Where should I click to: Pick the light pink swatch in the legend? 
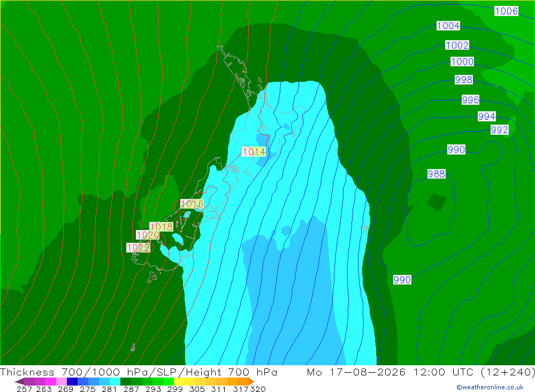click(62, 381)
